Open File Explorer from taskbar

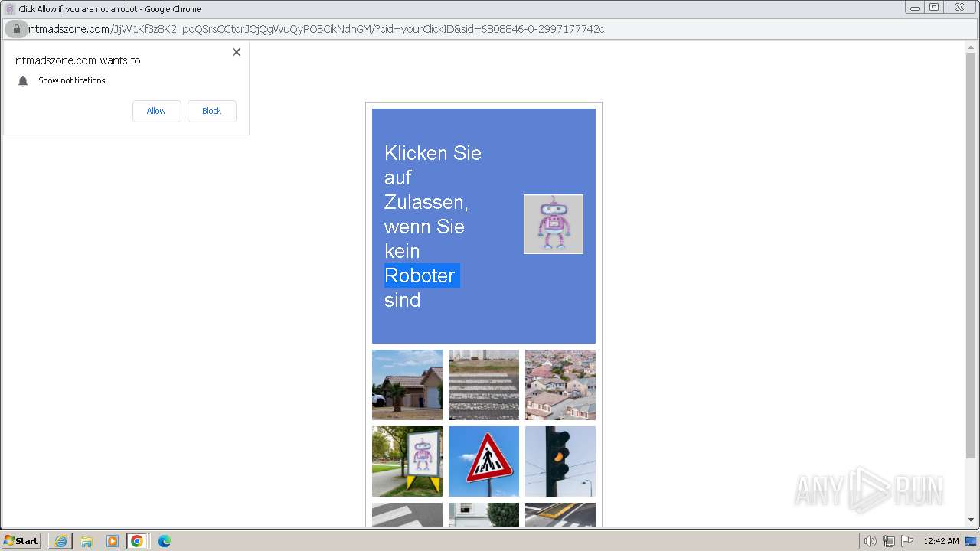tap(87, 541)
